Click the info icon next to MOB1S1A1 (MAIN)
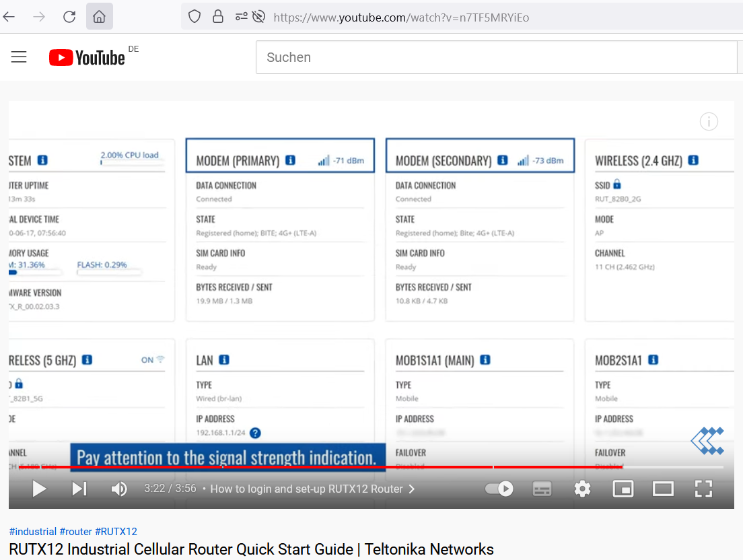 click(485, 359)
